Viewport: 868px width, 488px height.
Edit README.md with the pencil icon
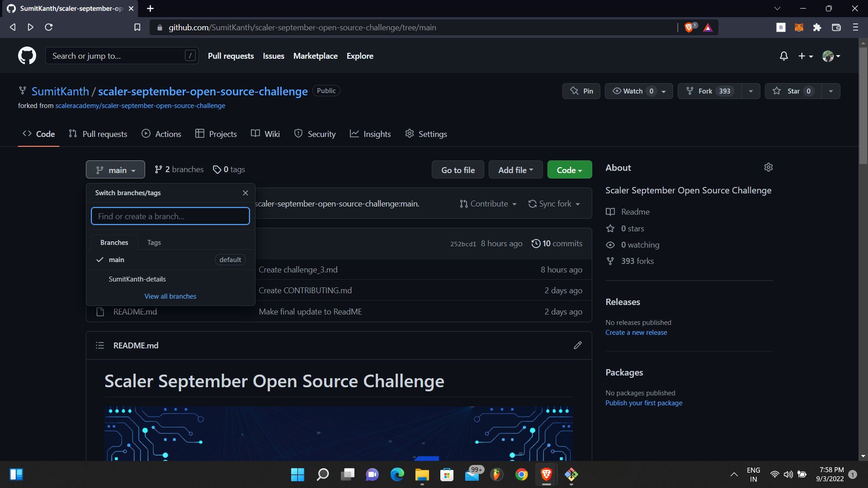coord(577,345)
